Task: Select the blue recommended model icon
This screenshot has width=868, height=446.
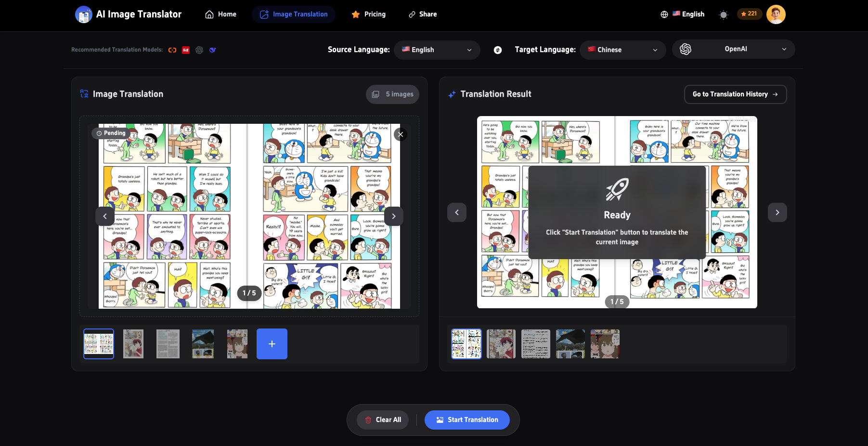Action: click(213, 50)
